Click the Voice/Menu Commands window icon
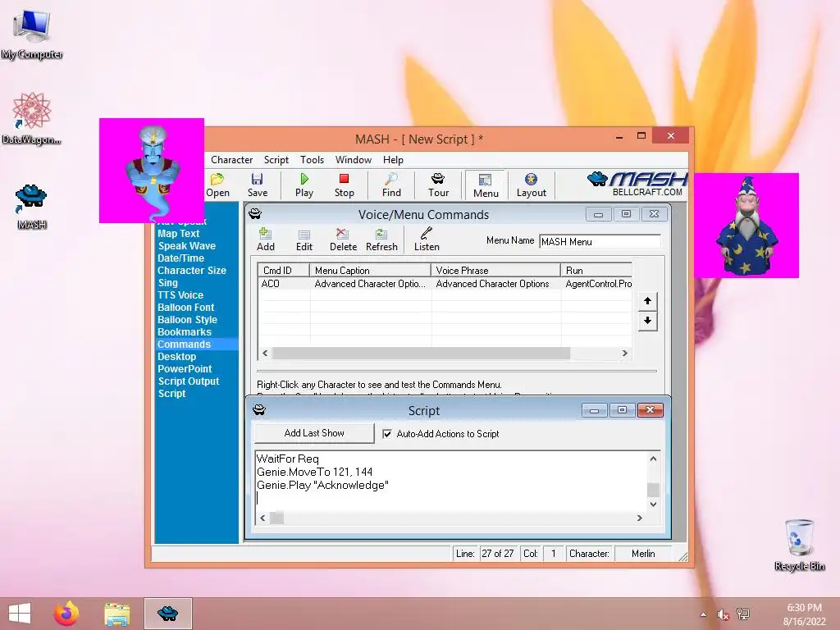Viewport: 840px width, 630px height. pyautogui.click(x=256, y=214)
